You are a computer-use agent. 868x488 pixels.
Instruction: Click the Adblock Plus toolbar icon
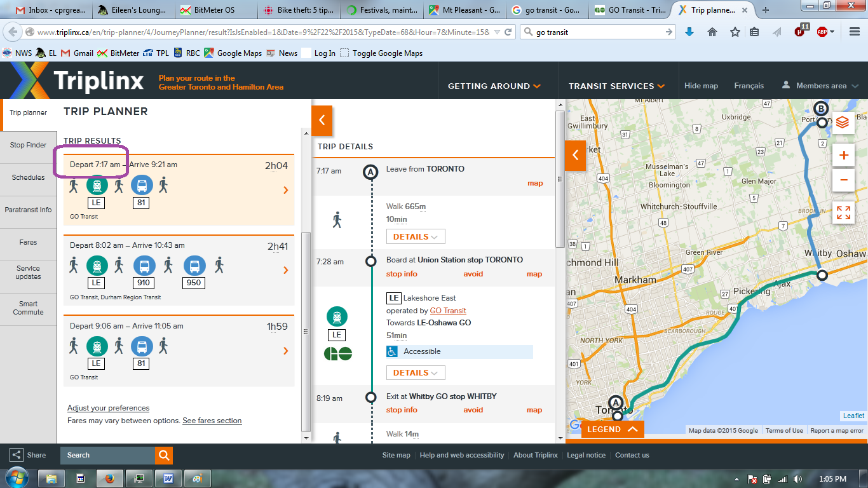[x=822, y=32]
